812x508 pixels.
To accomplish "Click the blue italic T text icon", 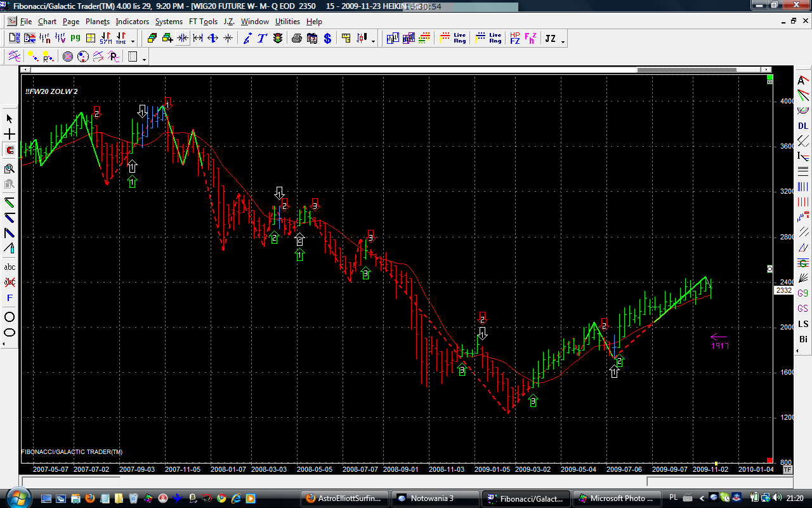I will click(262, 39).
